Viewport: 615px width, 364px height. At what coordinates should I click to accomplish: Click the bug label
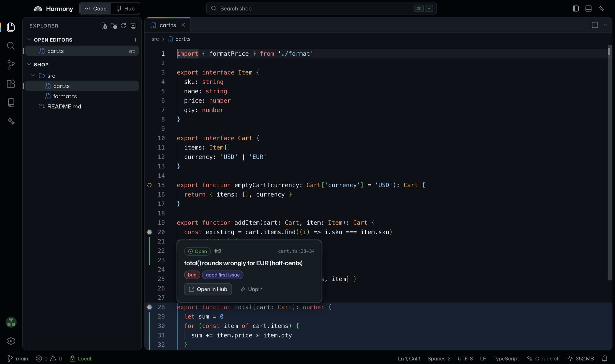pyautogui.click(x=192, y=275)
